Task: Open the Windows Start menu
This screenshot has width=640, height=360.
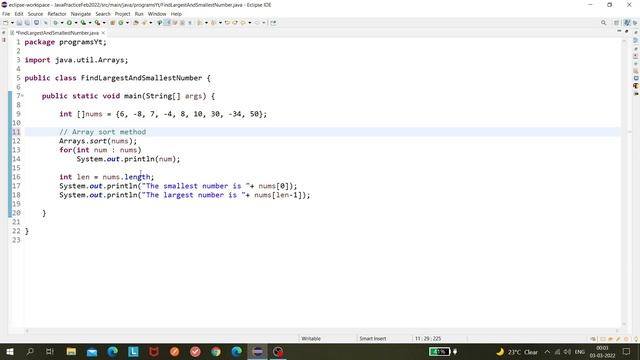Action: [9, 351]
